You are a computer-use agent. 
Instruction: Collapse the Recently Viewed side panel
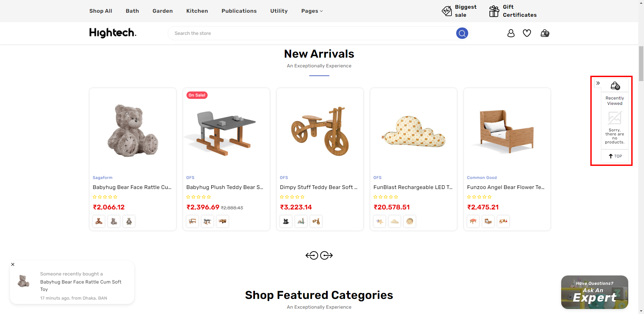click(598, 83)
